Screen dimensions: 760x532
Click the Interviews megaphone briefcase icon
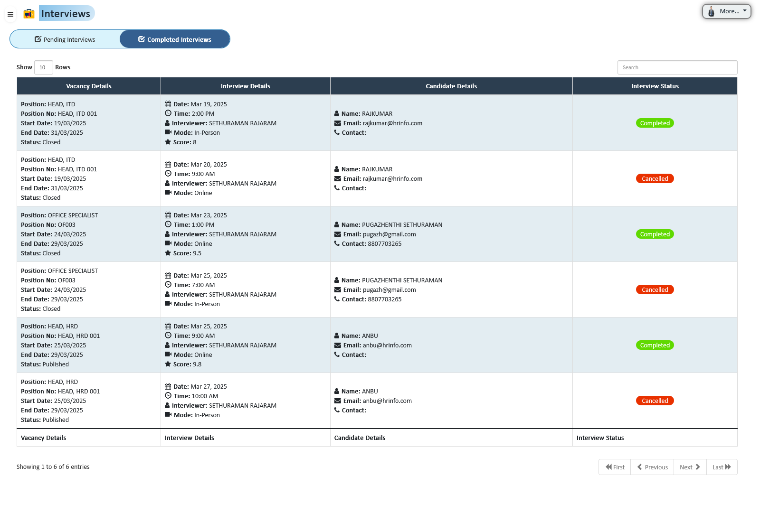coord(28,13)
